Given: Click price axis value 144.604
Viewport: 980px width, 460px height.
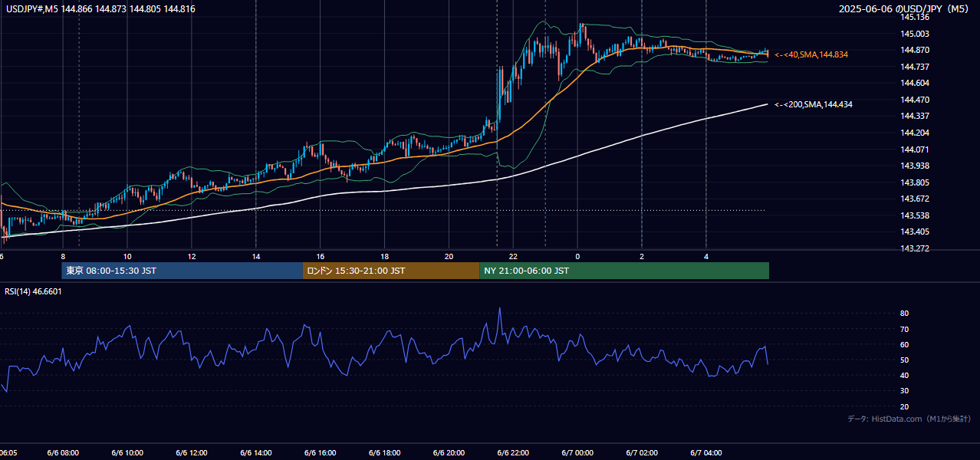Looking at the screenshot, I should 914,83.
